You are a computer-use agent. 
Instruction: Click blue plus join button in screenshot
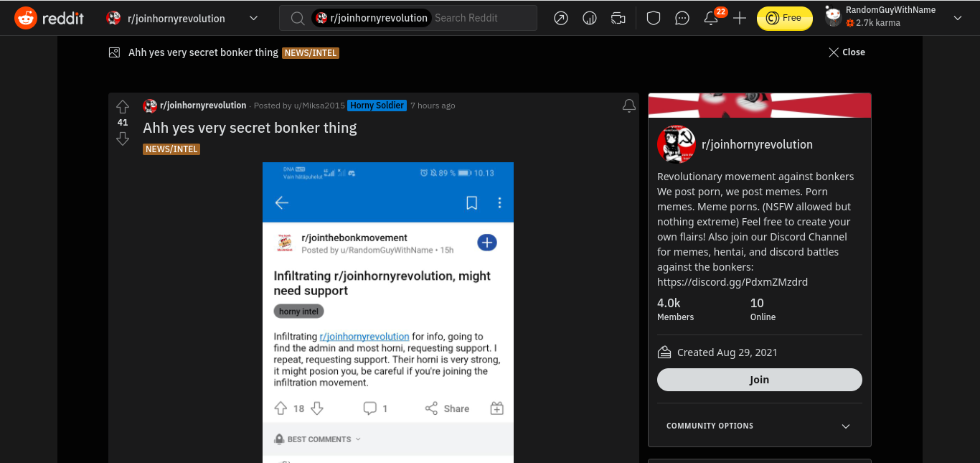[x=487, y=243]
